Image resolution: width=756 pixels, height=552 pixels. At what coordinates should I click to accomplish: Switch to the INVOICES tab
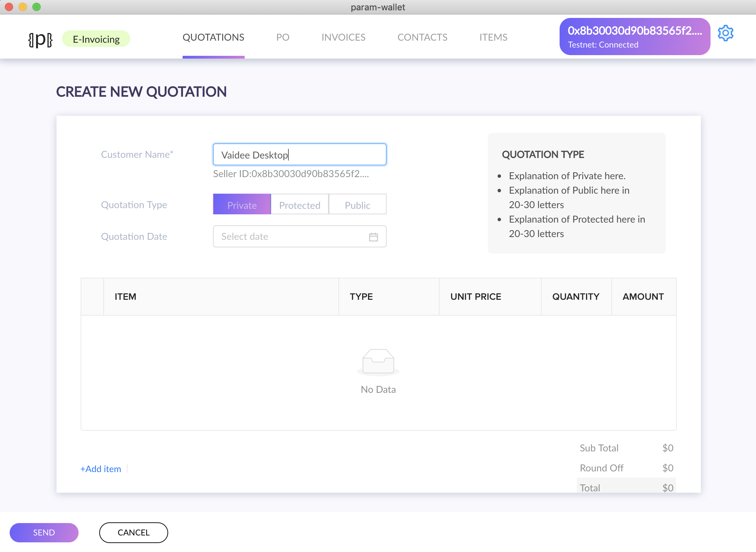(x=344, y=37)
